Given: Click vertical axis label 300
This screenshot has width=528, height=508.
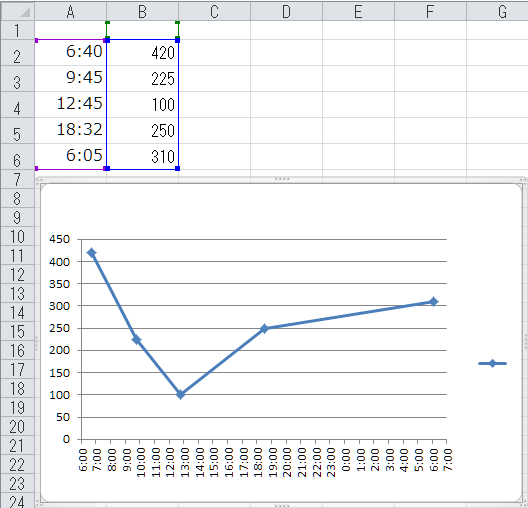Looking at the screenshot, I should point(59,306).
